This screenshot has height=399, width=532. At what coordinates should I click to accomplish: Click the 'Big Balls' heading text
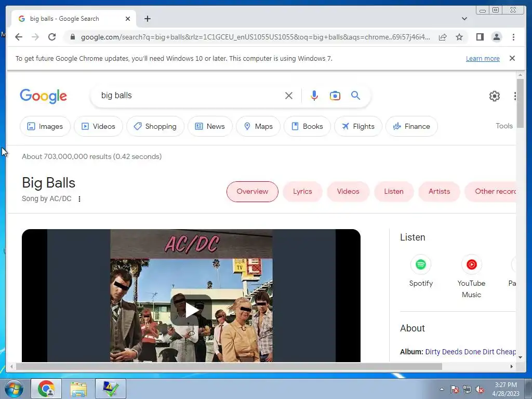pyautogui.click(x=48, y=183)
